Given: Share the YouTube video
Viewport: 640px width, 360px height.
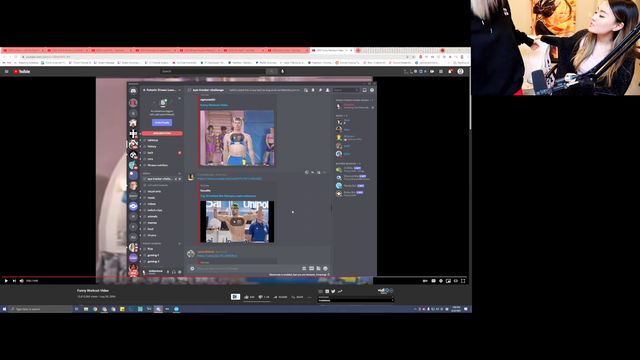Looking at the screenshot, I should (x=281, y=297).
